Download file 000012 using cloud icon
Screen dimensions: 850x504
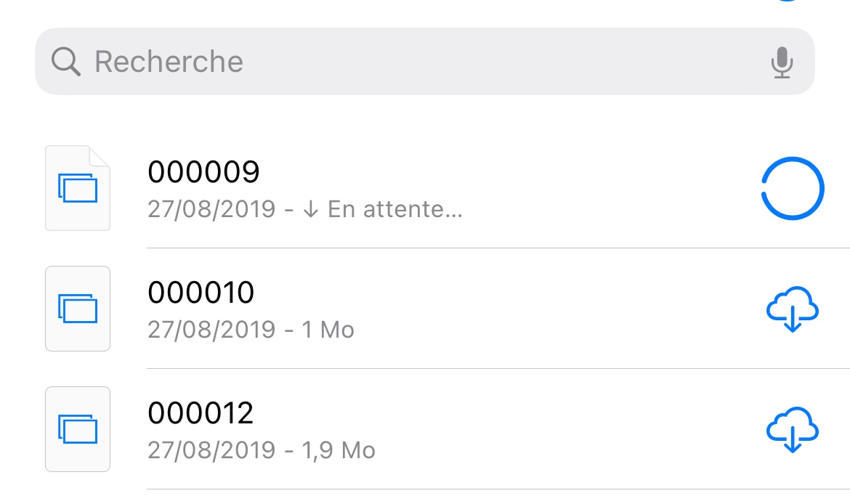[793, 430]
